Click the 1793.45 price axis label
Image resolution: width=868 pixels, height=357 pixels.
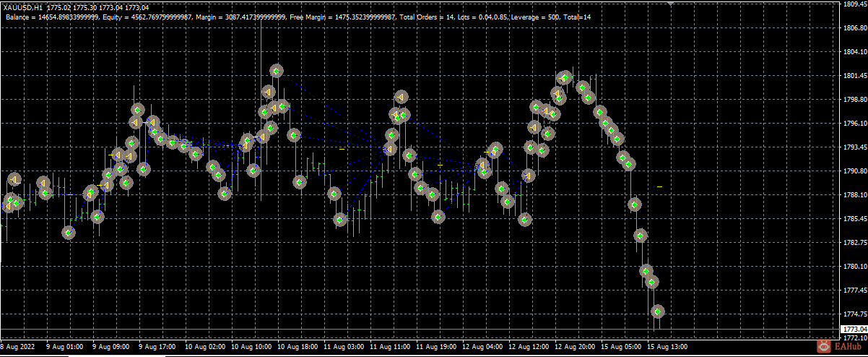[x=854, y=147]
